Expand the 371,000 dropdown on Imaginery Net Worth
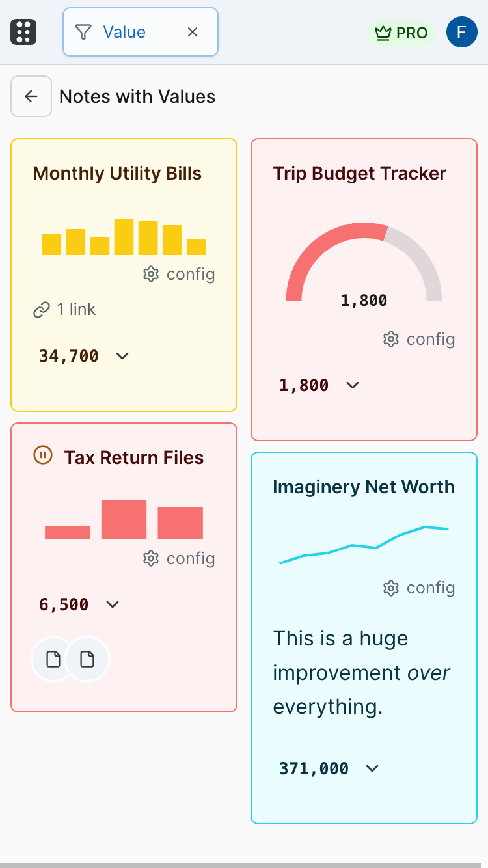Screen dimensions: 488x868 372,768
